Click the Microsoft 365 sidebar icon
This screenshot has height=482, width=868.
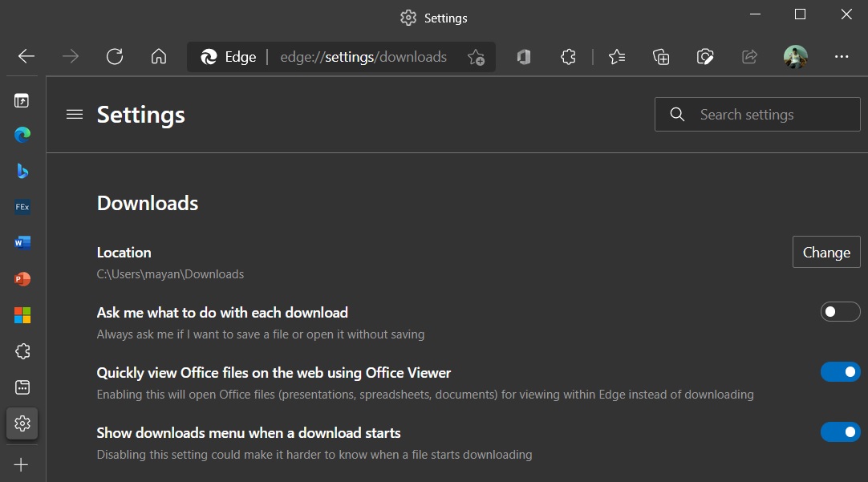22,315
